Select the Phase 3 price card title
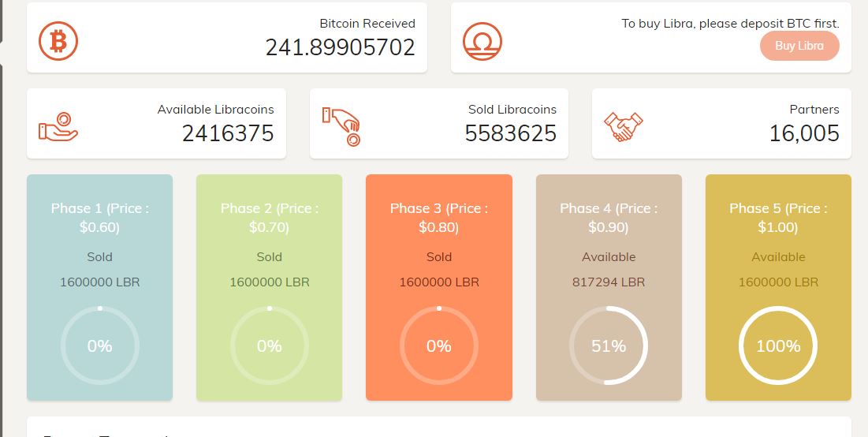This screenshot has height=437, width=868. [439, 218]
